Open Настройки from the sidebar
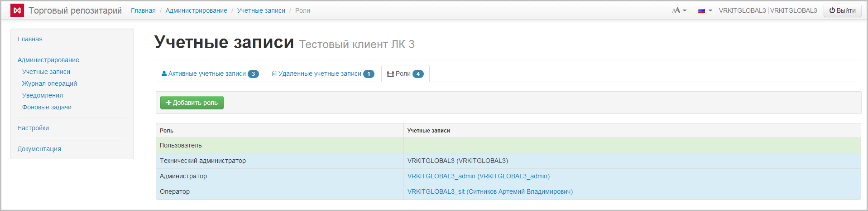The image size is (868, 211). (33, 128)
